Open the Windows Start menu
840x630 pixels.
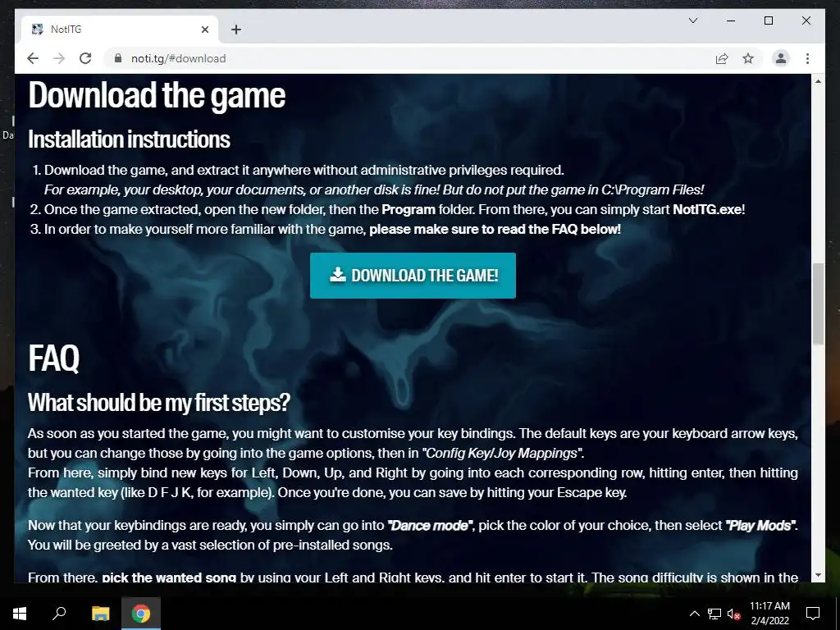coord(20,614)
